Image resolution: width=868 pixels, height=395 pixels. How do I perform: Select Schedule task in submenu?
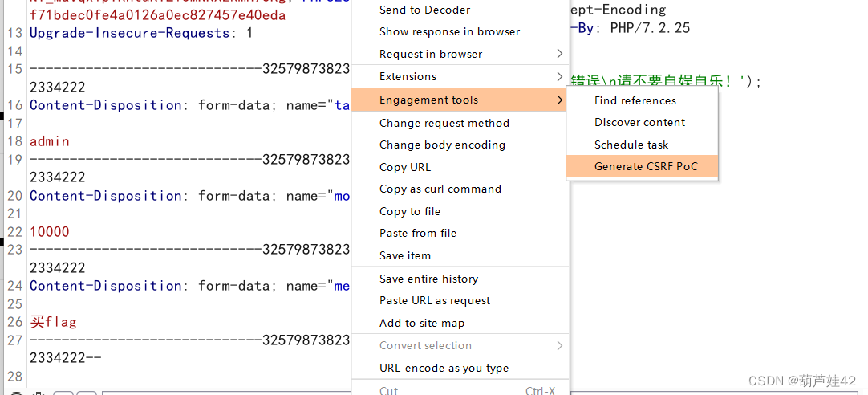click(x=631, y=145)
